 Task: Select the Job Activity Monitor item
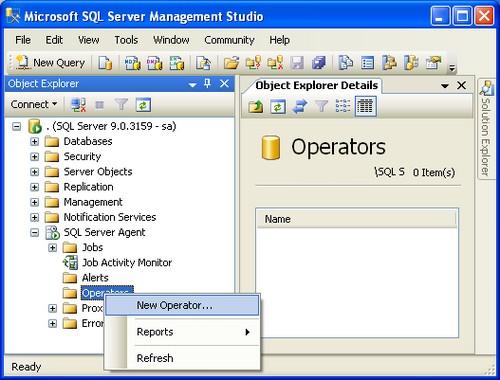[x=127, y=263]
